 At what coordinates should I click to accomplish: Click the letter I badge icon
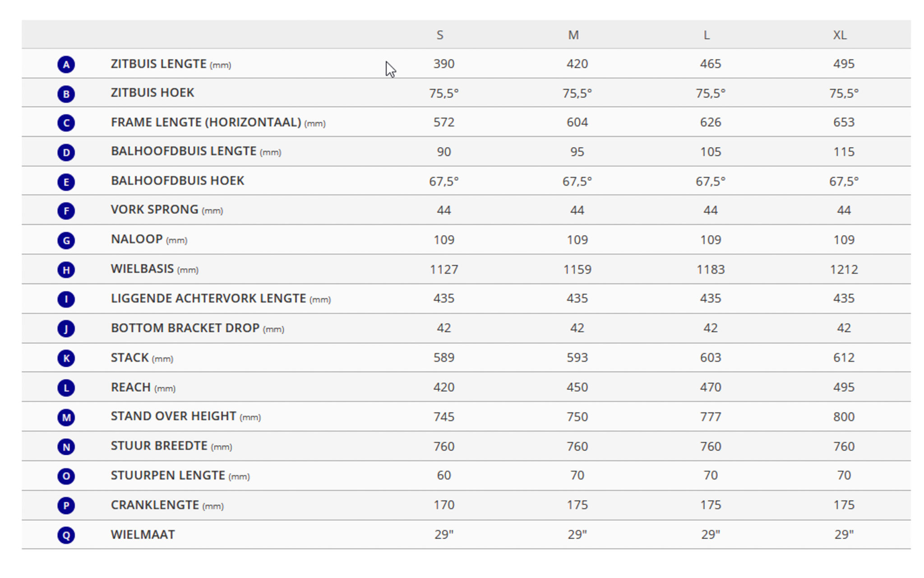(66, 299)
